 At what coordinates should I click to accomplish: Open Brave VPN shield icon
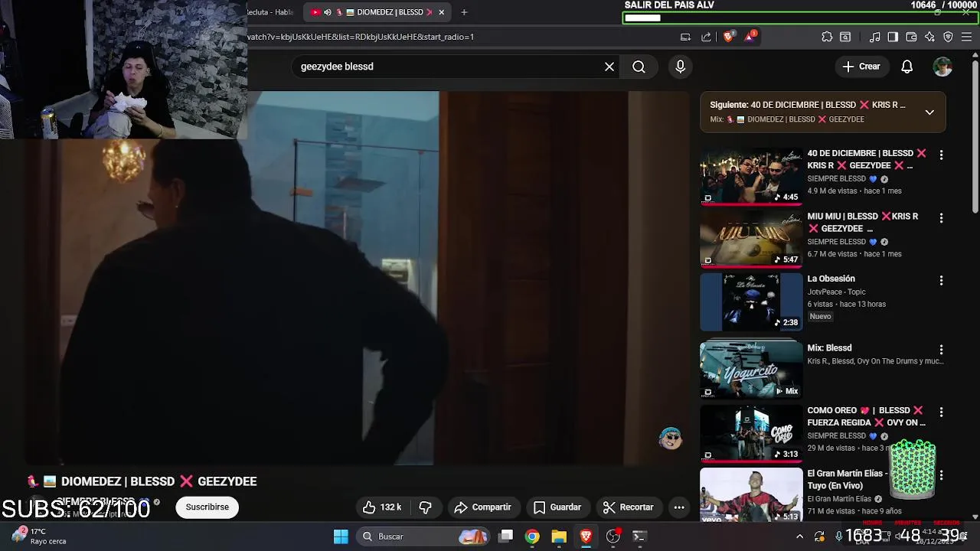coord(948,37)
